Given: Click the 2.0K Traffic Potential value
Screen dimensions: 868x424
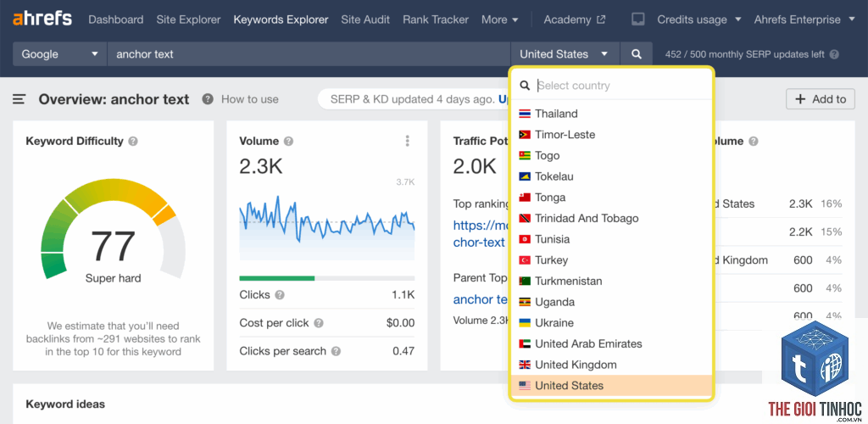Looking at the screenshot, I should coord(475,166).
